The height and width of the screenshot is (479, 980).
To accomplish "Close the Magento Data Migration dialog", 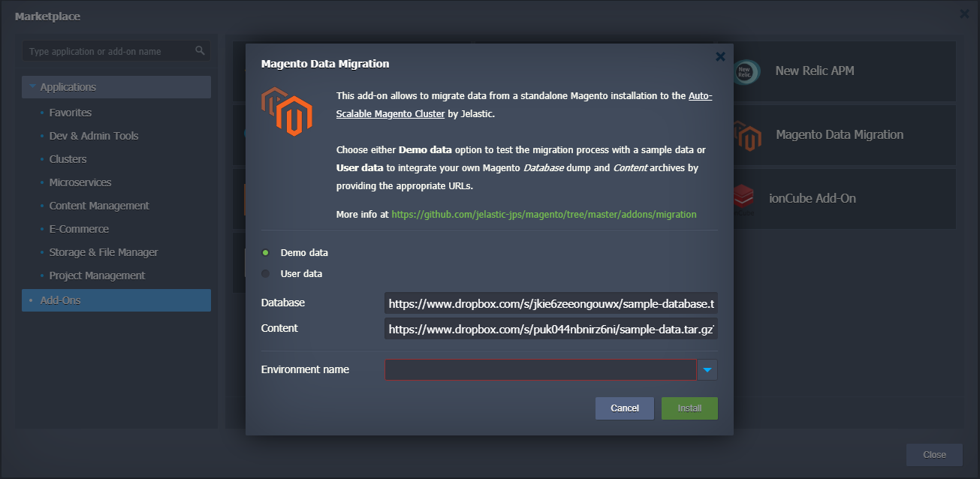I will click(720, 56).
